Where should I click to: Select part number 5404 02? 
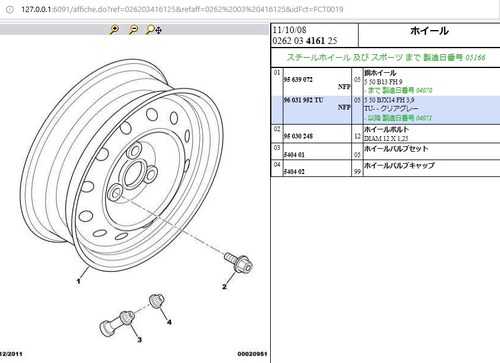point(294,171)
